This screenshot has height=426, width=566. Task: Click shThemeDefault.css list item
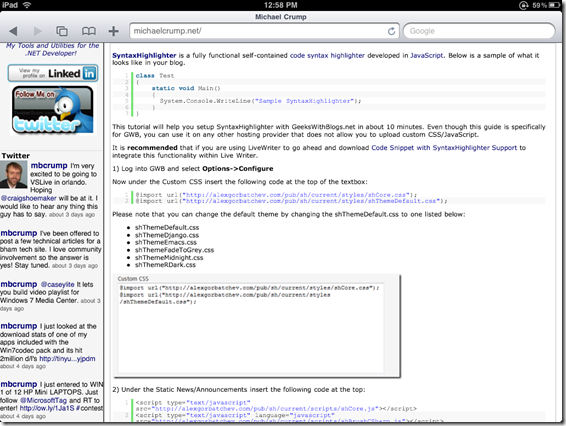pos(167,227)
